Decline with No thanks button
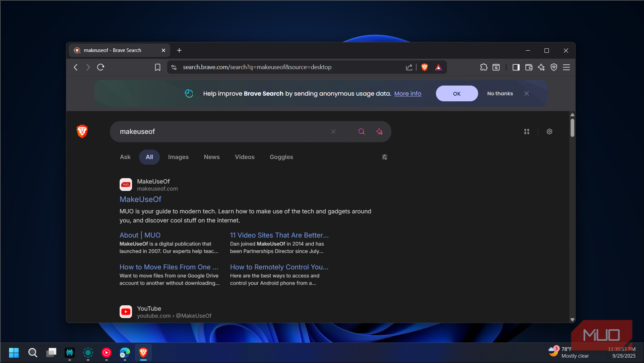Viewport: 644px width, 363px height. [500, 94]
